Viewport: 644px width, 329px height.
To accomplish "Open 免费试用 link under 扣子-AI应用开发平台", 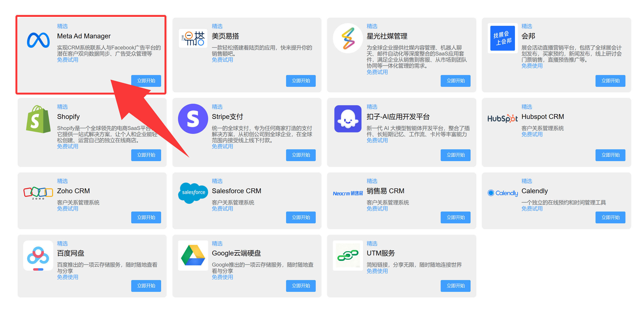I will pyautogui.click(x=377, y=140).
